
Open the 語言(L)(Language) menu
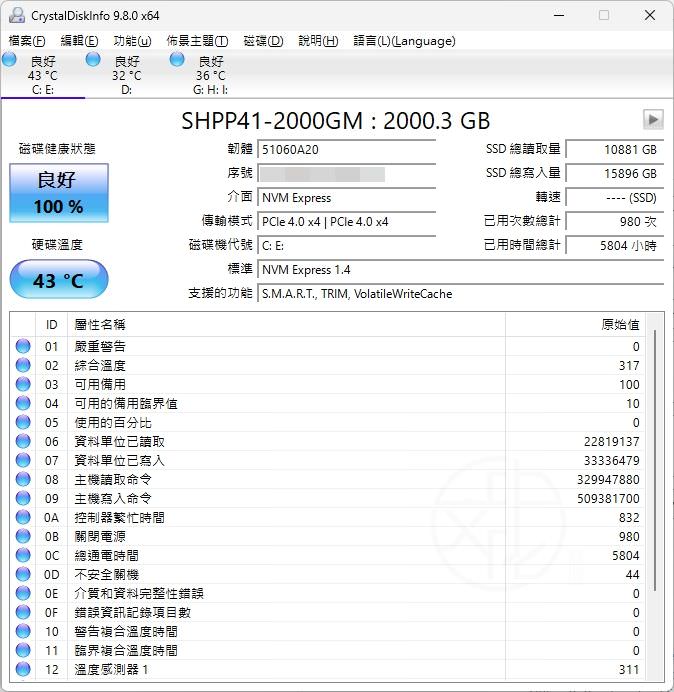pyautogui.click(x=404, y=41)
